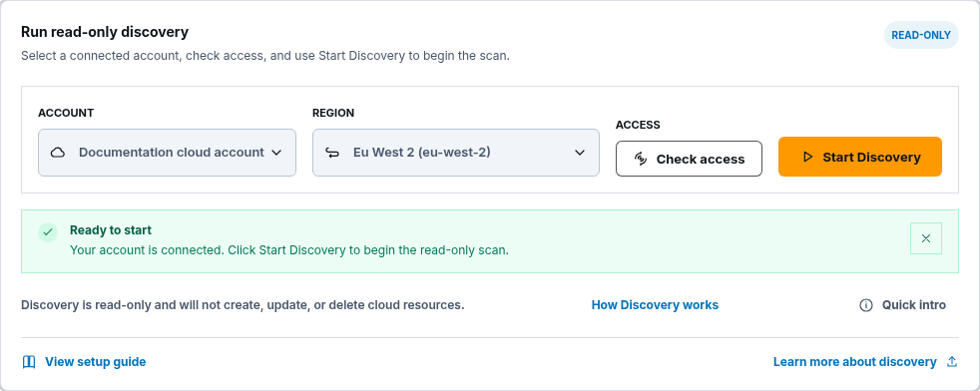Click the Start Discovery button
Screen dimensions: 980x391
[x=860, y=157]
